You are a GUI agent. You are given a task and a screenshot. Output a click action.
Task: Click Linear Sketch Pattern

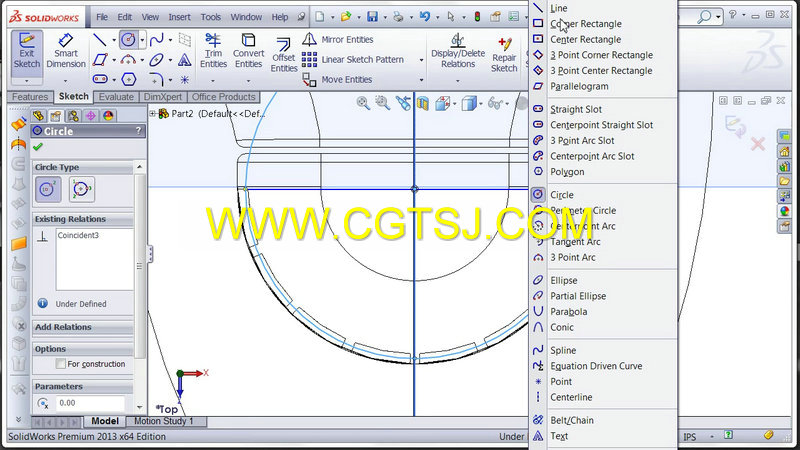(x=353, y=60)
